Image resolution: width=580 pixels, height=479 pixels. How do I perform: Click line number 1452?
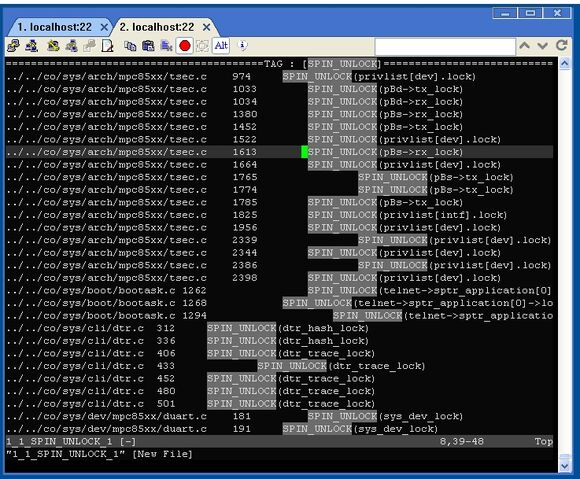pyautogui.click(x=245, y=127)
